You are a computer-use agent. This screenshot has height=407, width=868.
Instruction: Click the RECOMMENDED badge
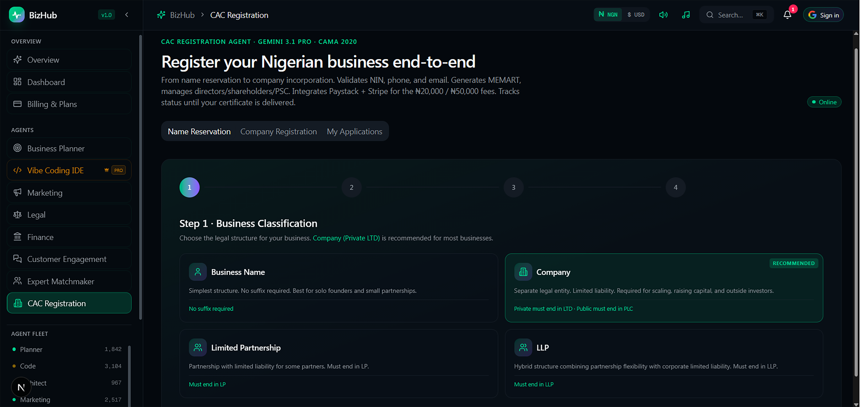pyautogui.click(x=793, y=263)
